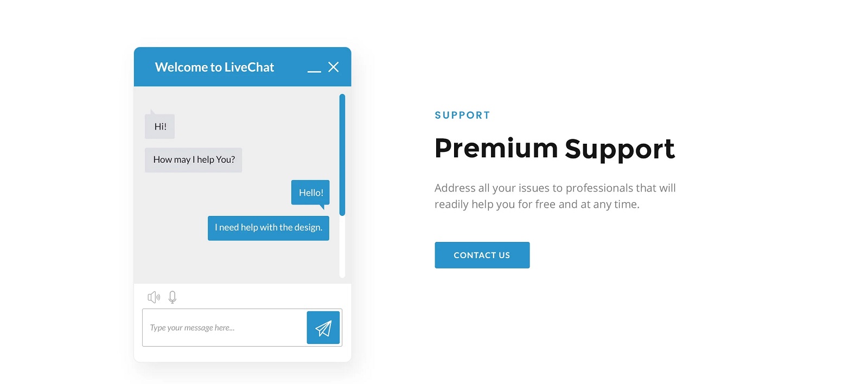
Task: Grab the blue chat scrollbar thumb
Action: point(342,155)
